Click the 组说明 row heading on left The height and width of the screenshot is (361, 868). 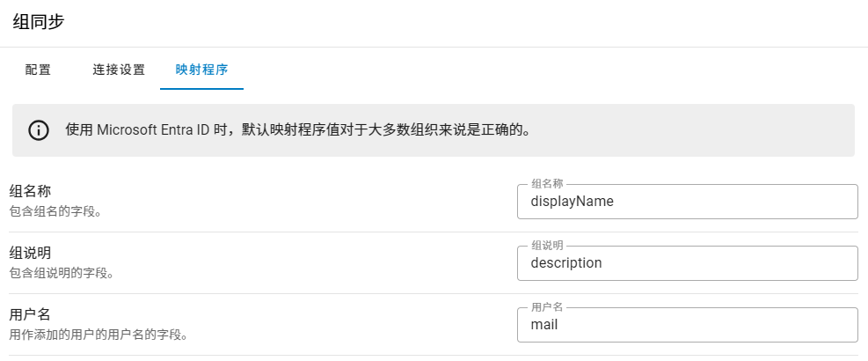point(30,254)
